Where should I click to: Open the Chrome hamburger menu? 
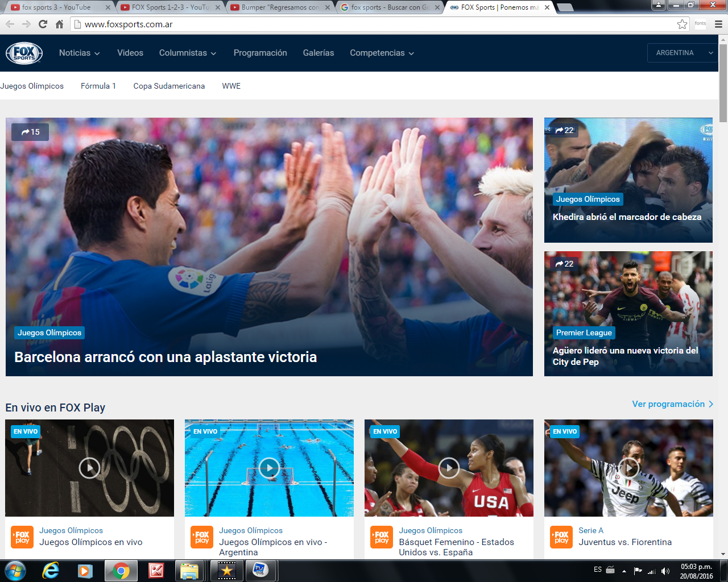718,24
